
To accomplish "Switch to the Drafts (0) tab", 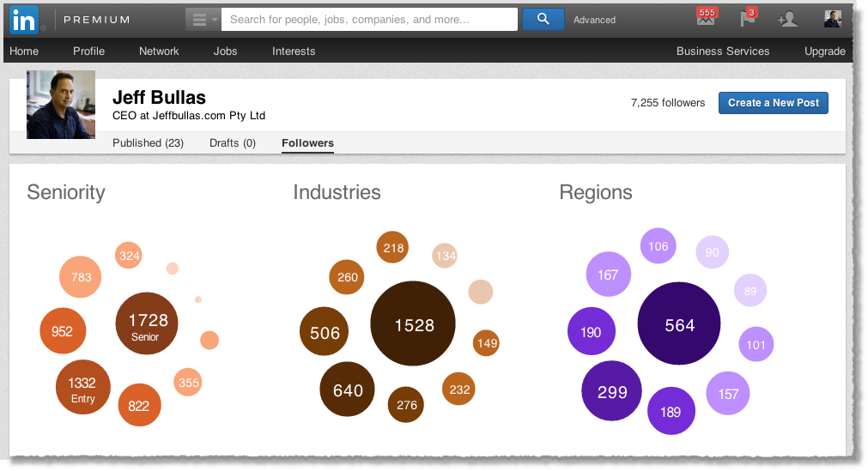I will [x=233, y=142].
